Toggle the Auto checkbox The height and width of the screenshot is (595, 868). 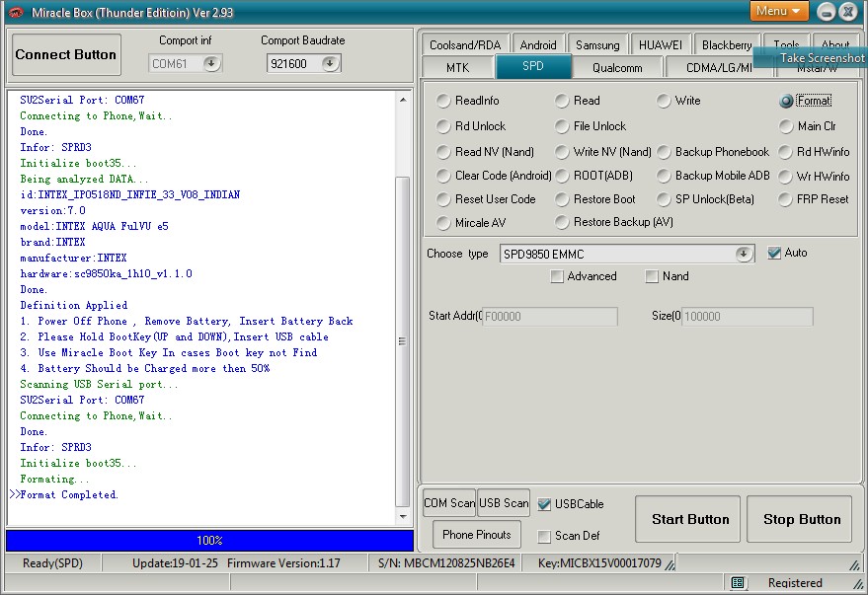774,253
